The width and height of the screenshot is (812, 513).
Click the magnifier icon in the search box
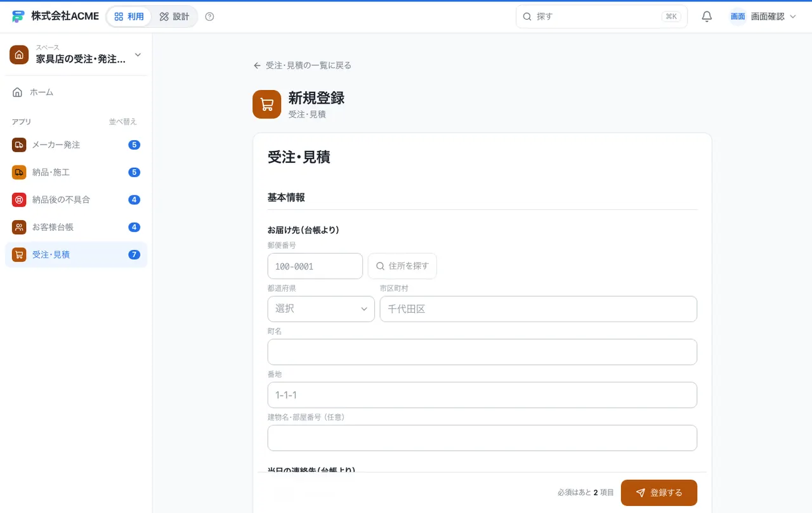click(x=527, y=16)
